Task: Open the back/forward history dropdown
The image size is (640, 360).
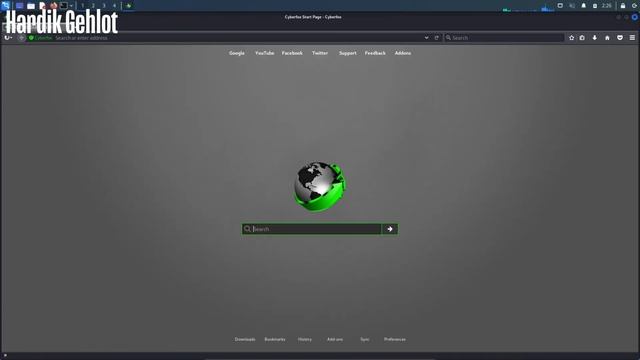Action: 8,38
